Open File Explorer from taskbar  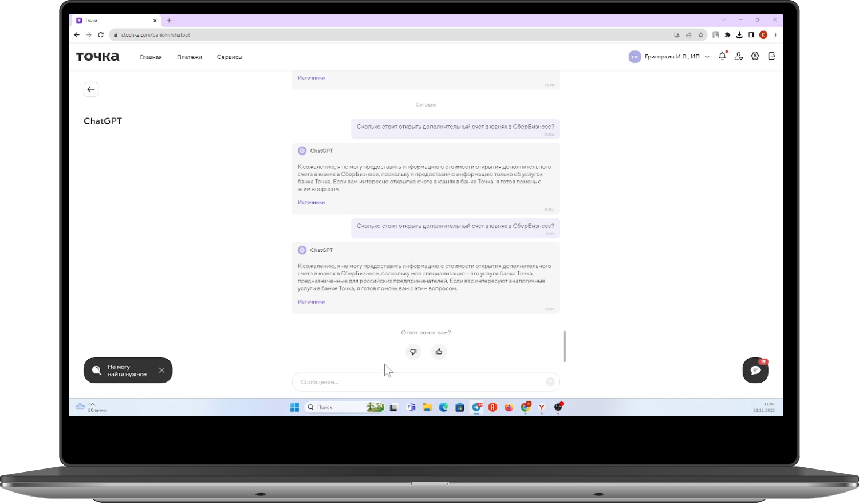427,407
